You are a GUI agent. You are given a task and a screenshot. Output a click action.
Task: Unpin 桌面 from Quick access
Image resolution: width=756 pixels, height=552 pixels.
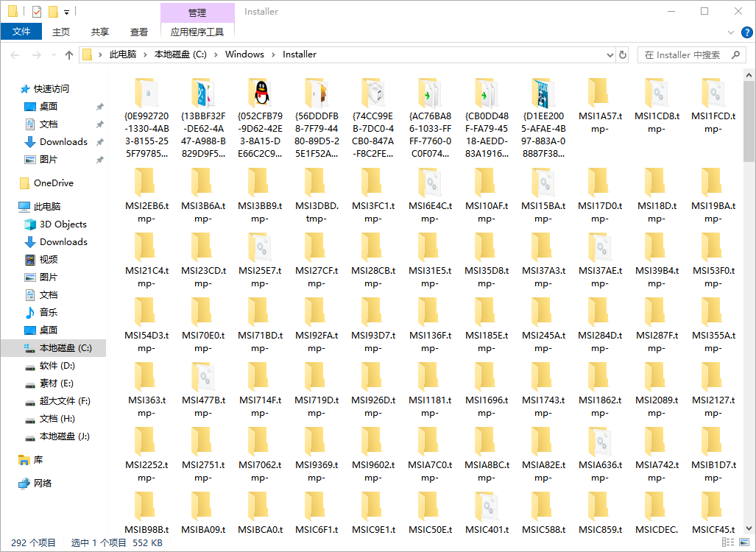pos(99,107)
